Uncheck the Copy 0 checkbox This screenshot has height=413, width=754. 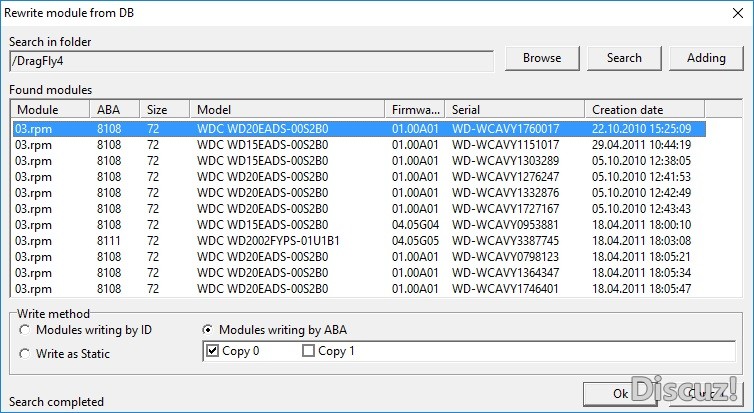211,352
